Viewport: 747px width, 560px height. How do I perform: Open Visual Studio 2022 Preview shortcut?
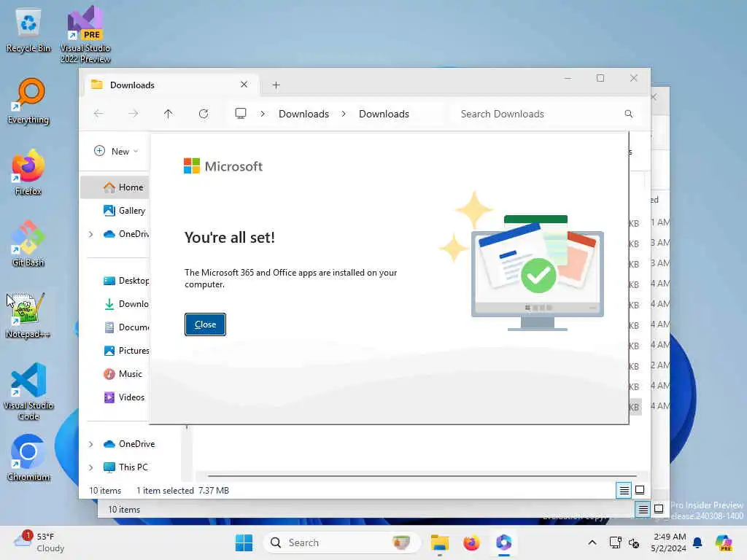(x=85, y=35)
